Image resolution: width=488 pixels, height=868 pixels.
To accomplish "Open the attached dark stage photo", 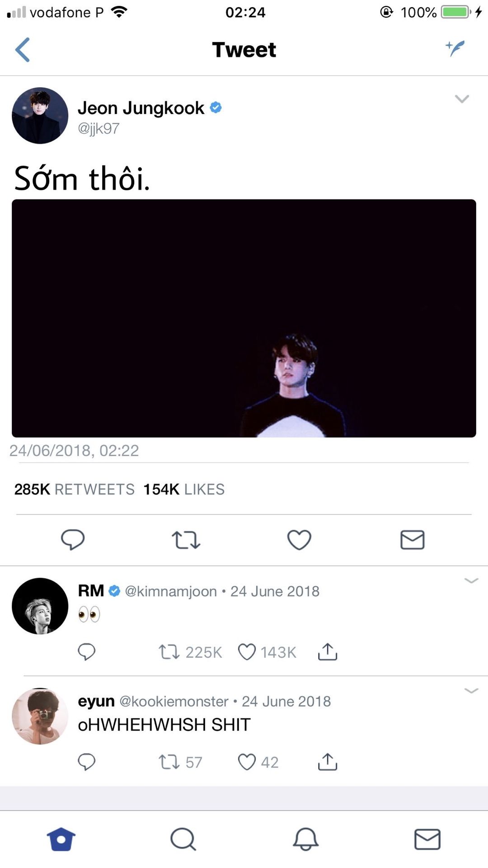I will tap(244, 318).
